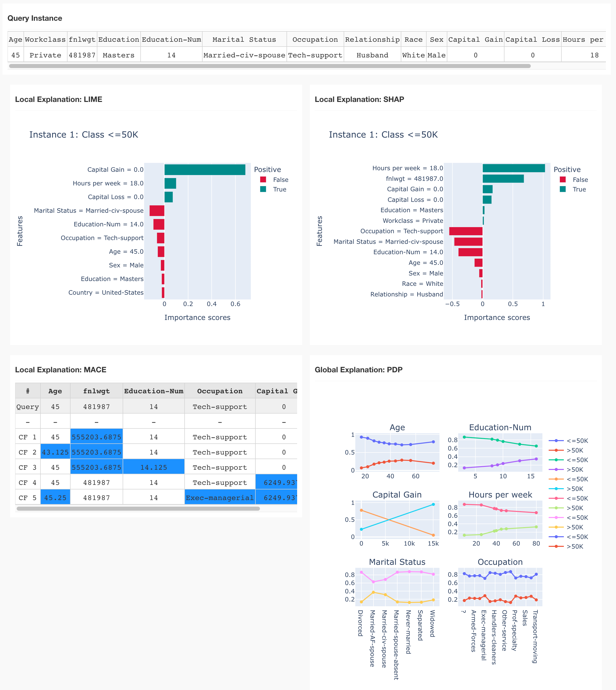Toggle the orange <=50K trace in PDP legend

[x=568, y=479]
